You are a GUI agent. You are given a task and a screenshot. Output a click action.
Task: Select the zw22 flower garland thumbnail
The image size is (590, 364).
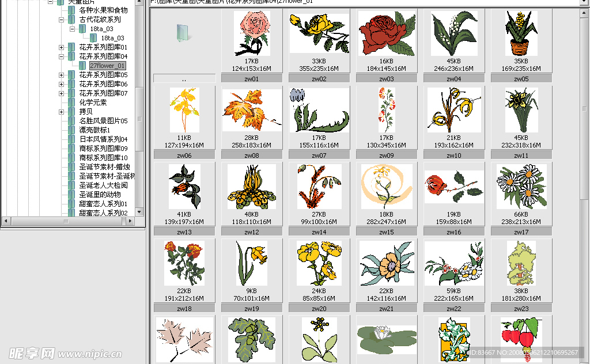coord(454,263)
